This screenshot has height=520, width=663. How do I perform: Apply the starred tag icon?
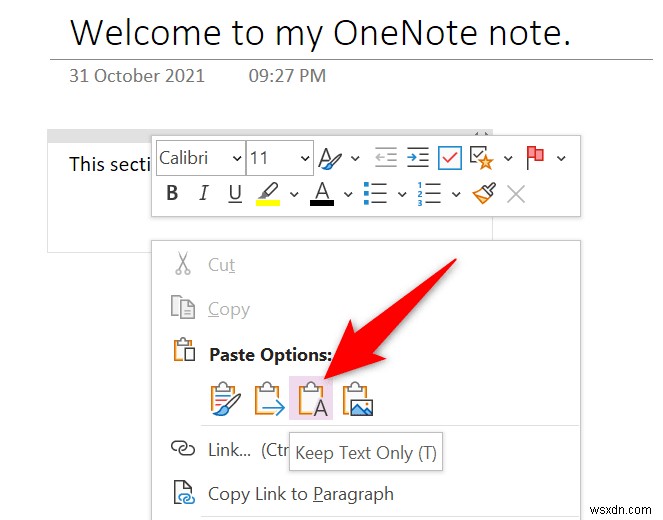coord(482,158)
